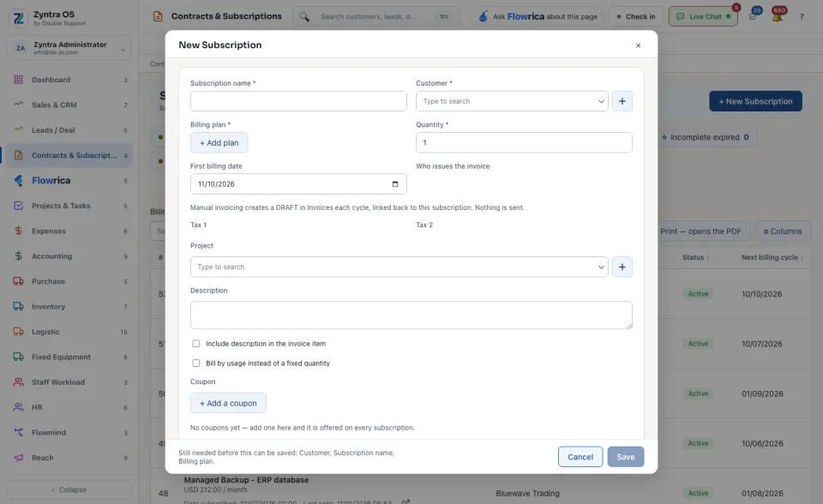This screenshot has width=823, height=504.
Task: Close the New Subscription dialog
Action: (638, 45)
